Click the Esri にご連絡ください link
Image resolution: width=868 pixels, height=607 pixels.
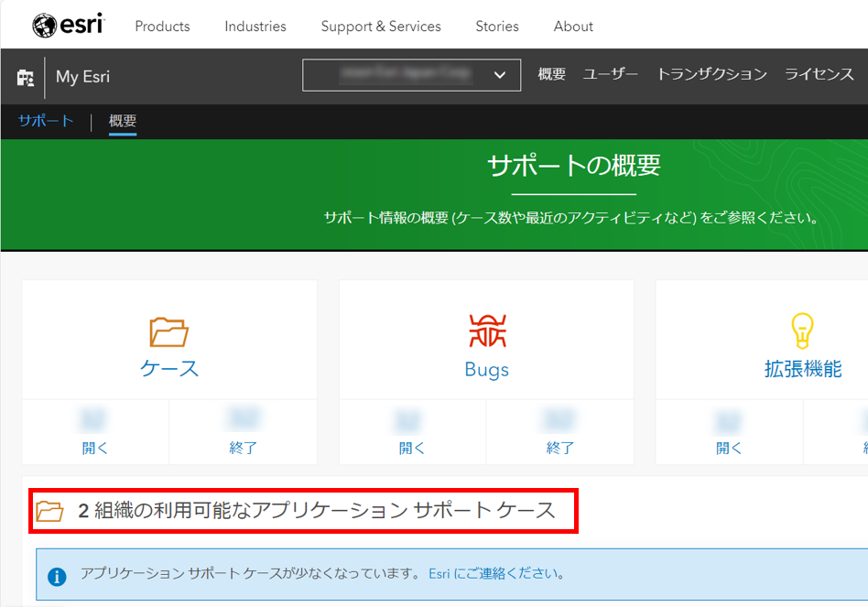496,574
